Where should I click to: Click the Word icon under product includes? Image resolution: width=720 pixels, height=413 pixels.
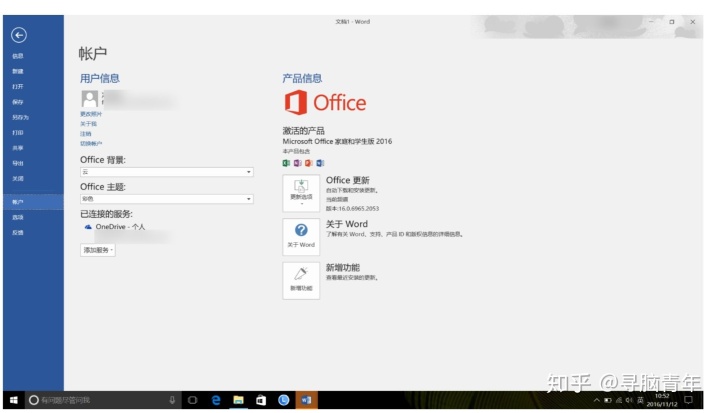click(x=320, y=163)
